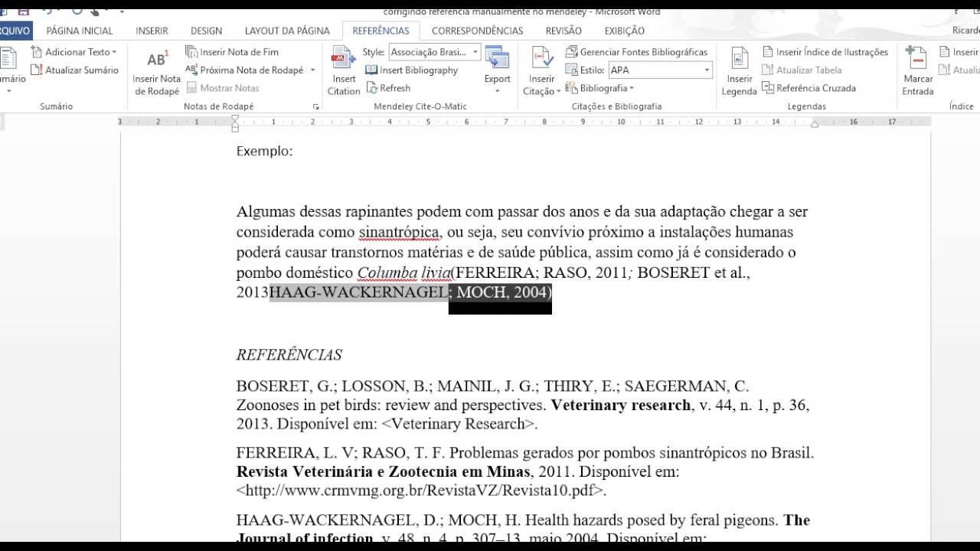Open the arrow beside Próxima Nota de Rodapé
Image resolution: width=980 pixels, height=551 pixels.
[312, 70]
